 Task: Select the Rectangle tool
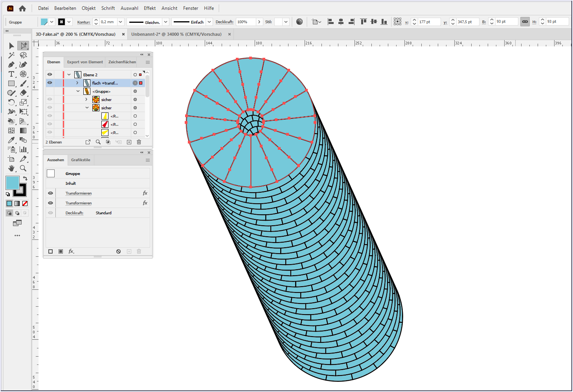[11, 83]
